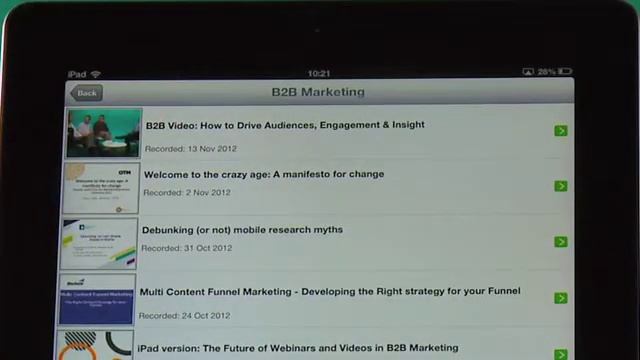This screenshot has width=640, height=360.
Task: Tap the Wi-Fi status icon
Action: 96,74
